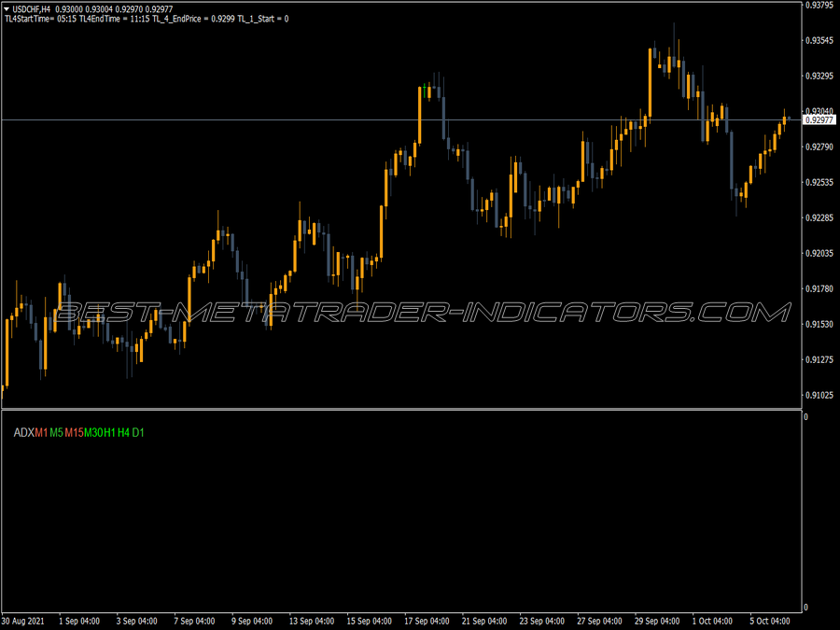Click the 15 Sep 04:00 time label

(369, 622)
